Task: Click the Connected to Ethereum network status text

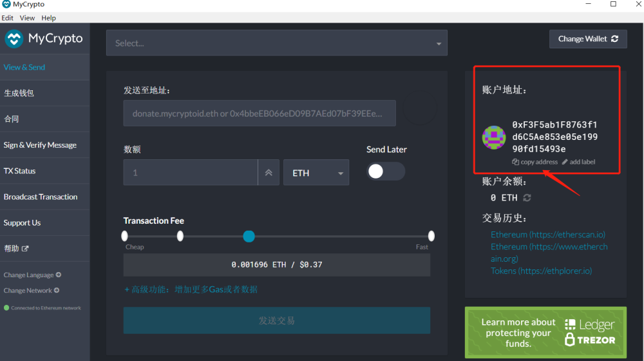Action: coord(46,308)
